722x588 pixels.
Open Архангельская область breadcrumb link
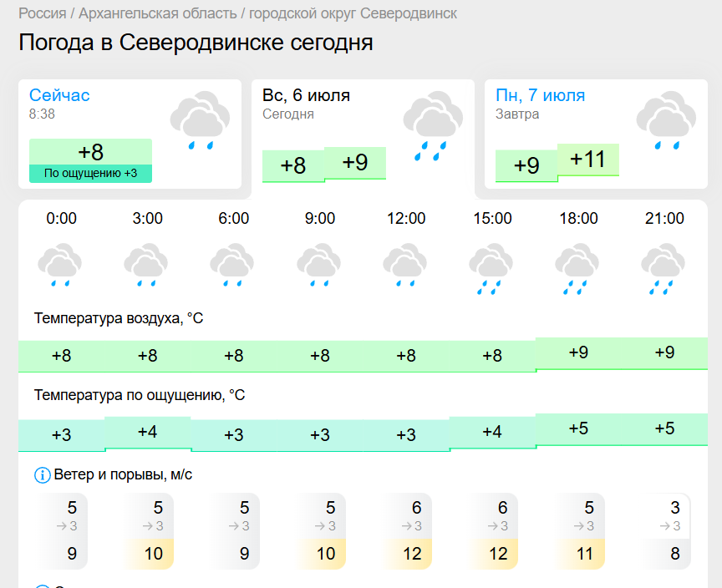click(x=157, y=13)
